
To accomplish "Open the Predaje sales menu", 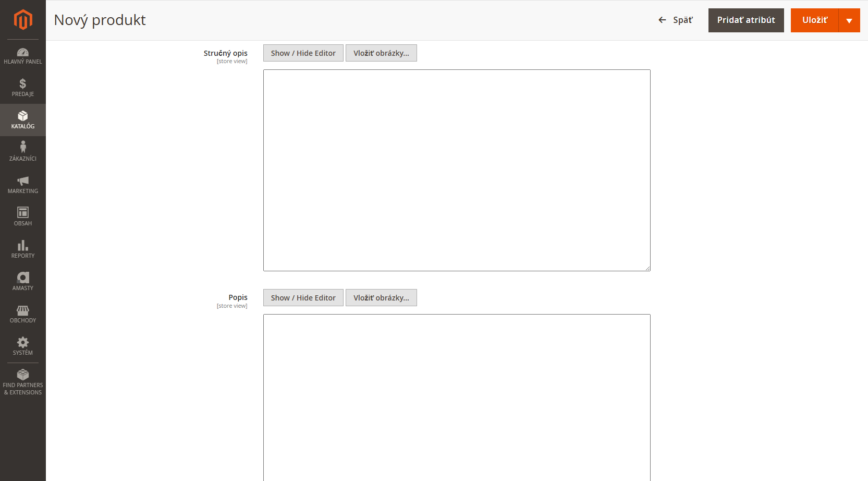I will tap(23, 88).
